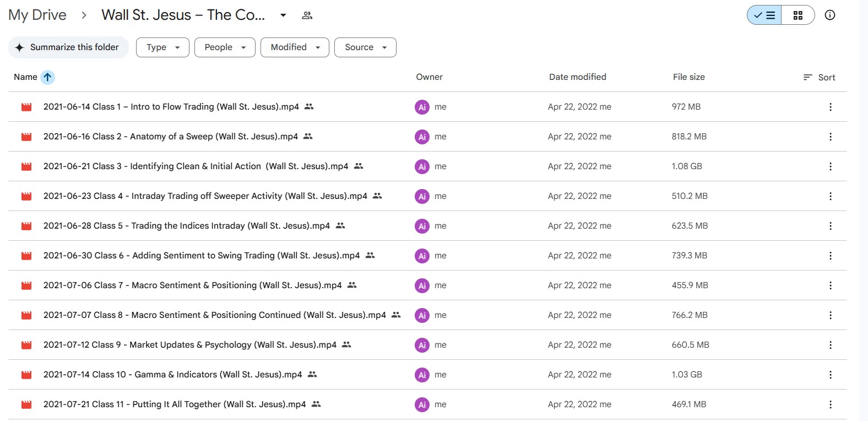Screen dimensions: 868x421
Task: Click the info icon for view details
Action: tap(829, 15)
